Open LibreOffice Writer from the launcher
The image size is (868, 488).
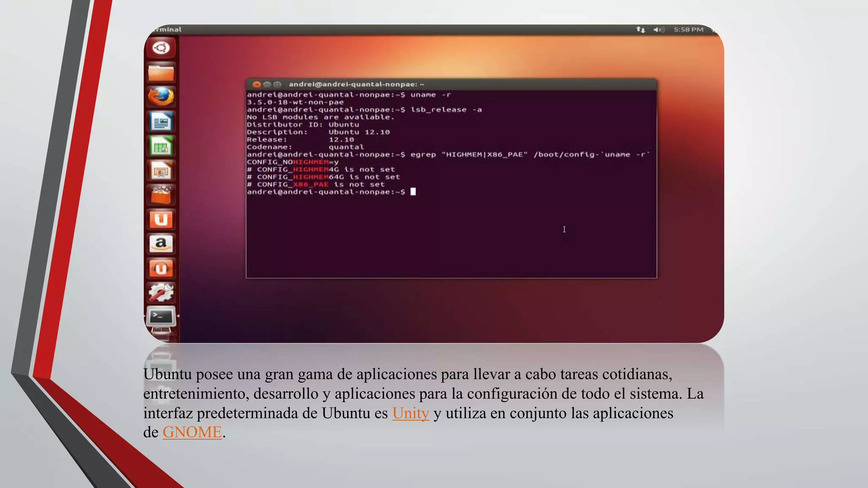click(x=161, y=122)
